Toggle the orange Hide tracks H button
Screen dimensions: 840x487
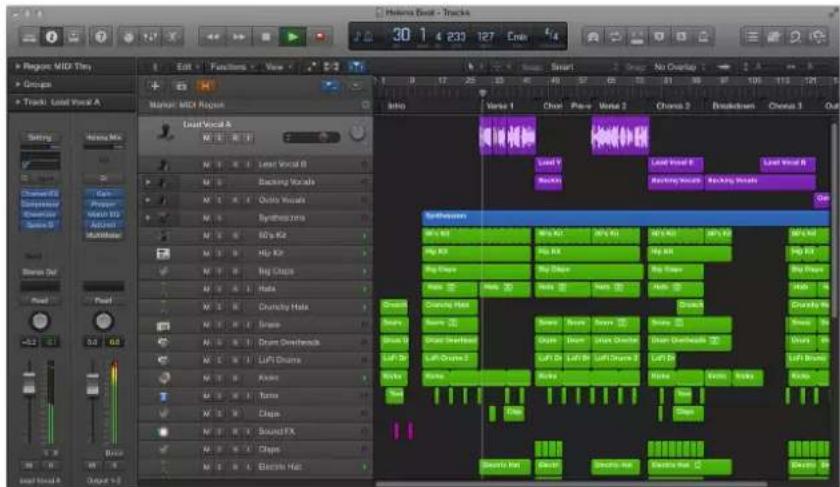click(x=206, y=86)
